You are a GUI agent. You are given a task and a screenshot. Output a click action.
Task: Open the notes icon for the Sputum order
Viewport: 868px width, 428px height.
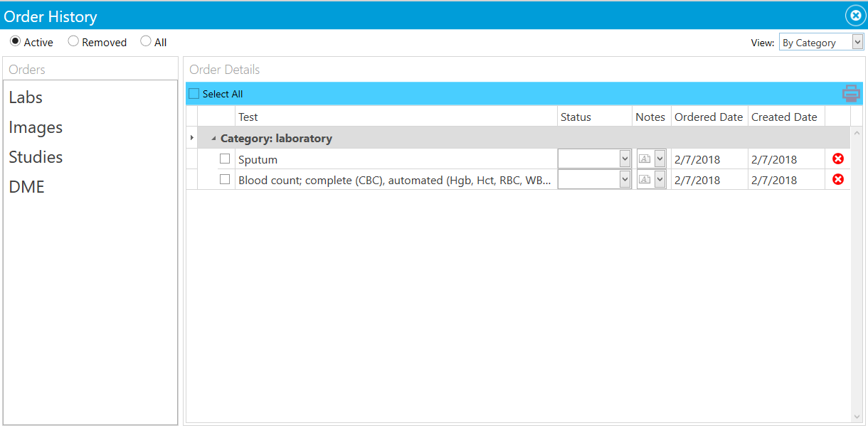click(645, 159)
